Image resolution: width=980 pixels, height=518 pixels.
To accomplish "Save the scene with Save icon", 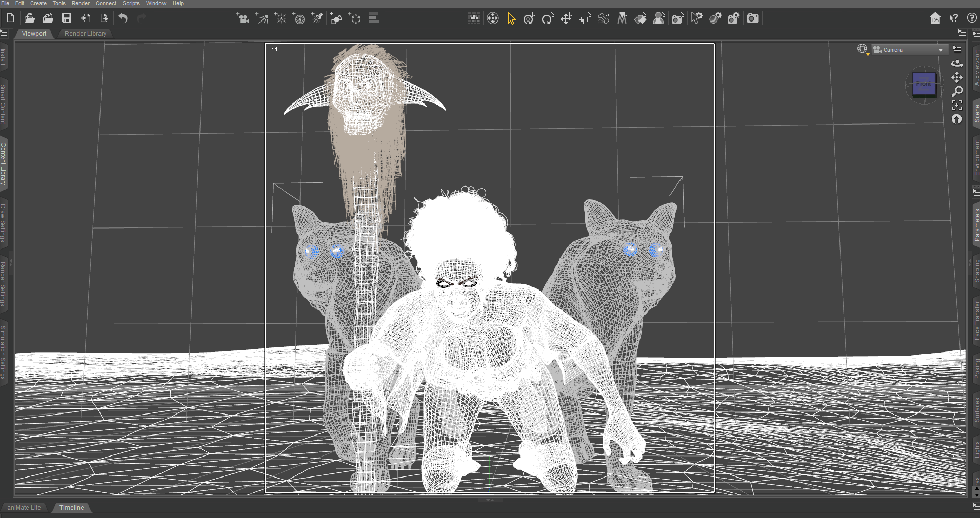I will 67,18.
